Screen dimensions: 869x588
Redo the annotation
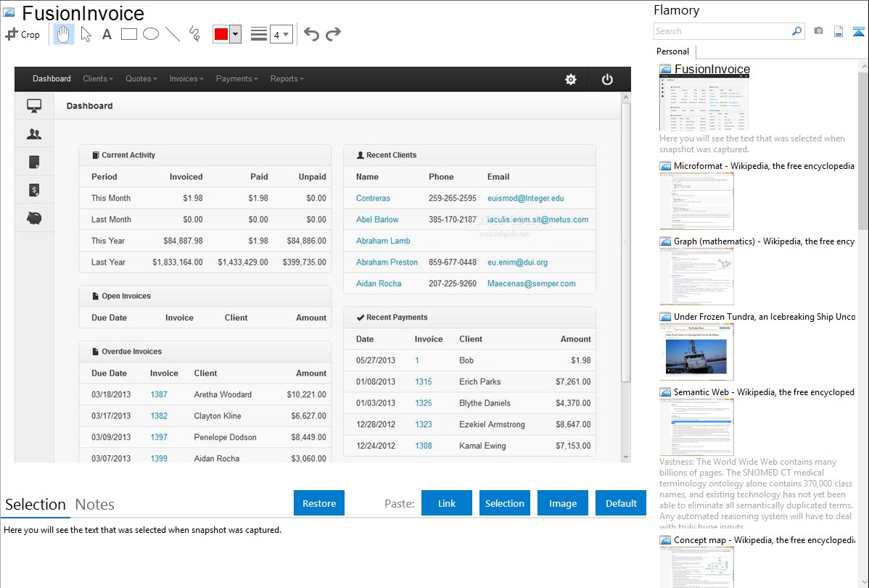333,34
